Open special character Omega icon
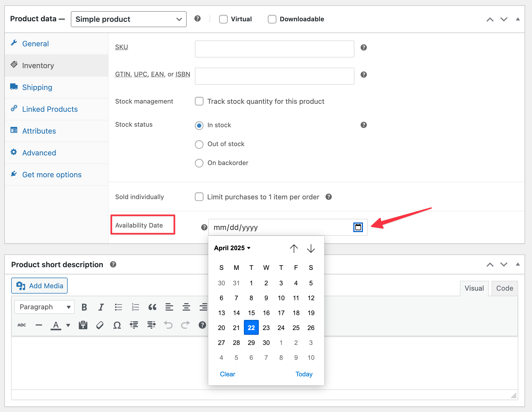This screenshot has width=532, height=412. 117,325
